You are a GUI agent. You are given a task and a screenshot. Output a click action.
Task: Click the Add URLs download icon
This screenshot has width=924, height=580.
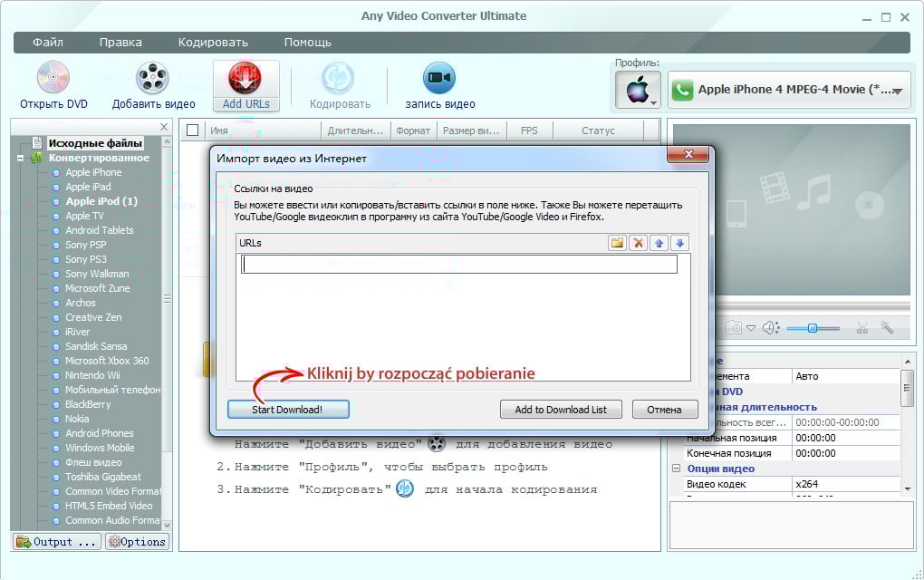[245, 78]
